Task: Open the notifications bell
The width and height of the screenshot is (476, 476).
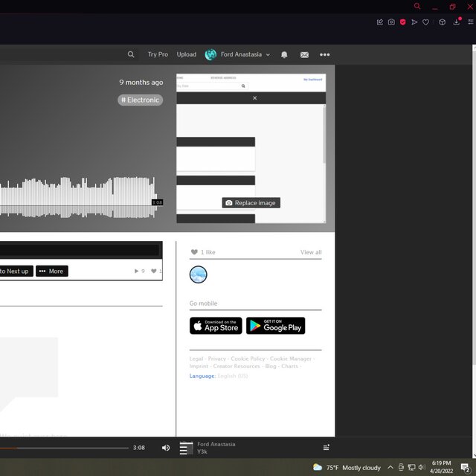Action: click(284, 54)
